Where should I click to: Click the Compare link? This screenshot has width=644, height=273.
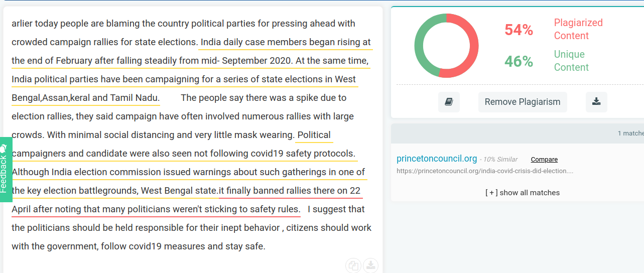point(544,160)
